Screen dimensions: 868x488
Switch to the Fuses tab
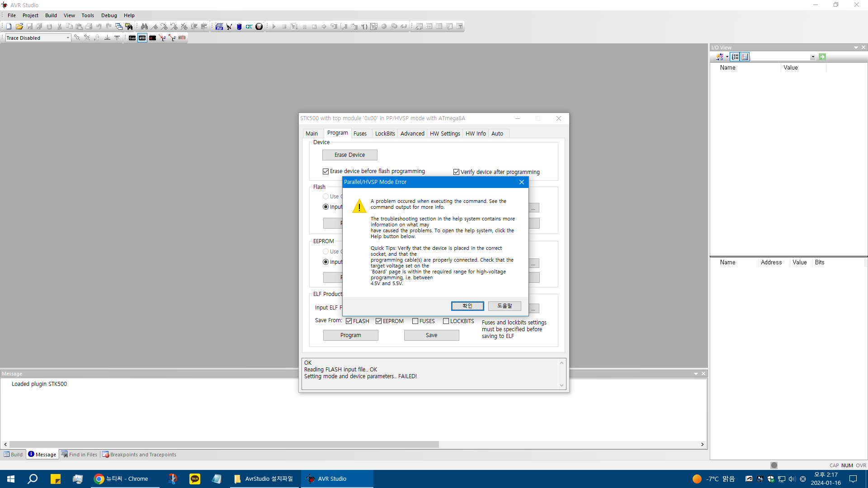360,133
